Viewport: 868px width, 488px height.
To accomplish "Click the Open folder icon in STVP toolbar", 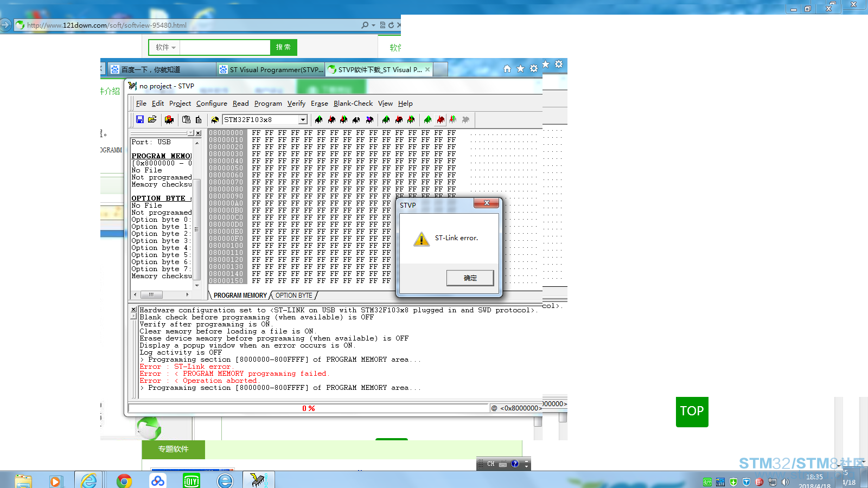I will point(152,119).
